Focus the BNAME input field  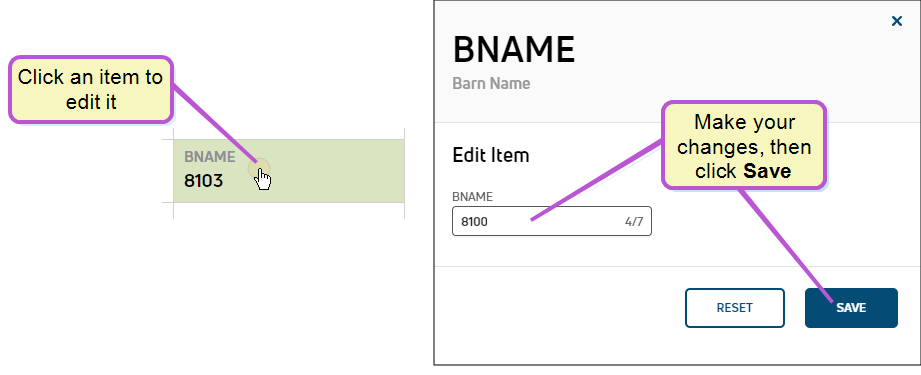(552, 222)
